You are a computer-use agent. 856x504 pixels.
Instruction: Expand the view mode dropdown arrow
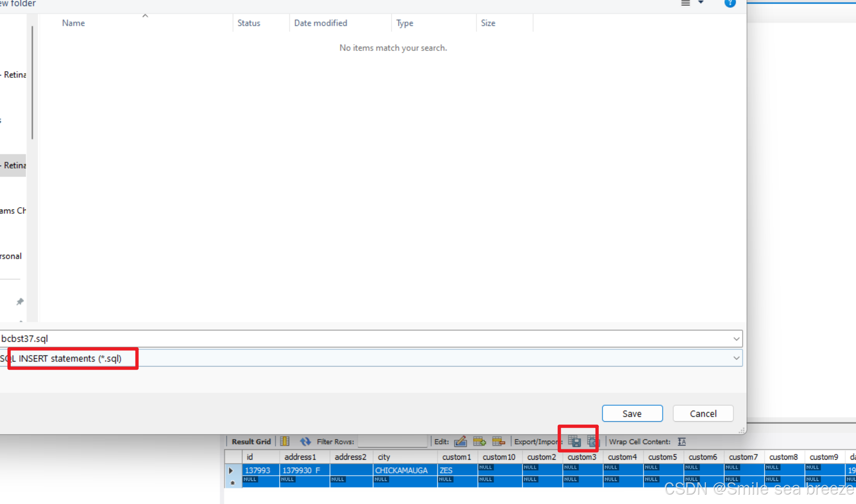701,3
